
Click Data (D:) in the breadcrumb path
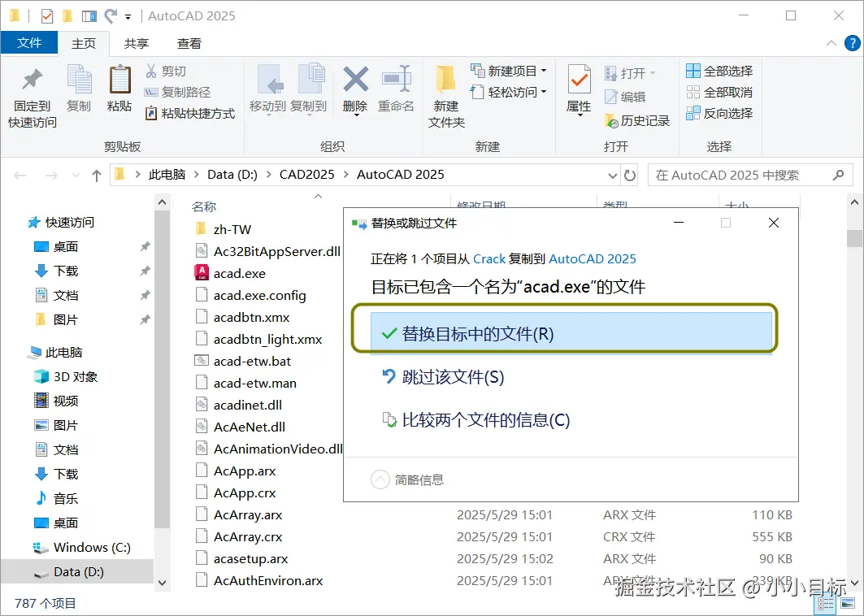[232, 175]
